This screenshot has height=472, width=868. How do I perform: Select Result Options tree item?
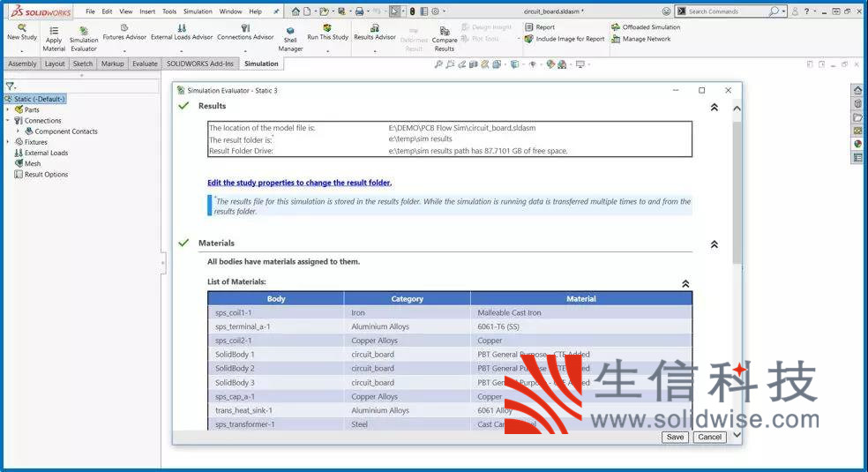pyautogui.click(x=41, y=175)
